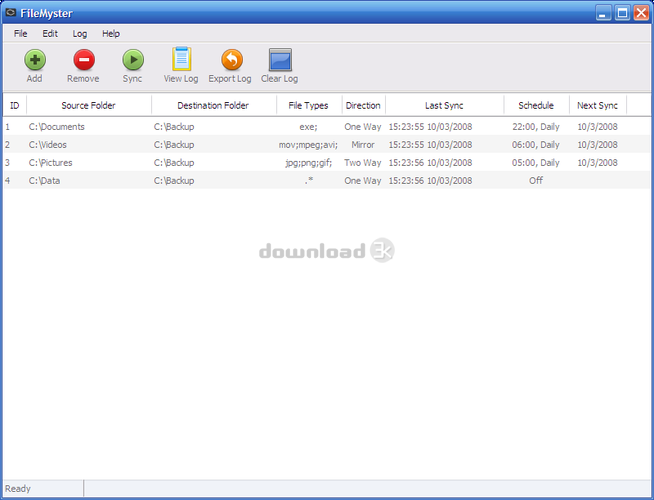Close the FileMyster window

pyautogui.click(x=641, y=13)
